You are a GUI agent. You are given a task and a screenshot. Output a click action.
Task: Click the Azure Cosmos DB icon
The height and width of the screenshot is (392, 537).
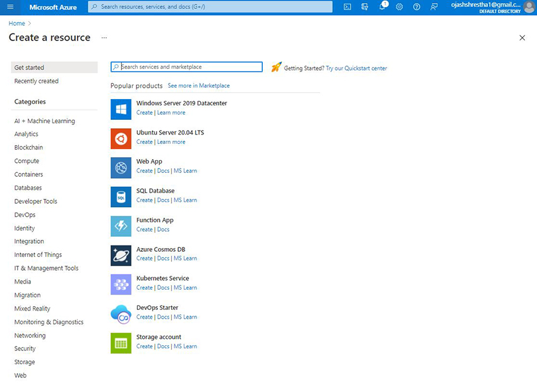pos(121,254)
